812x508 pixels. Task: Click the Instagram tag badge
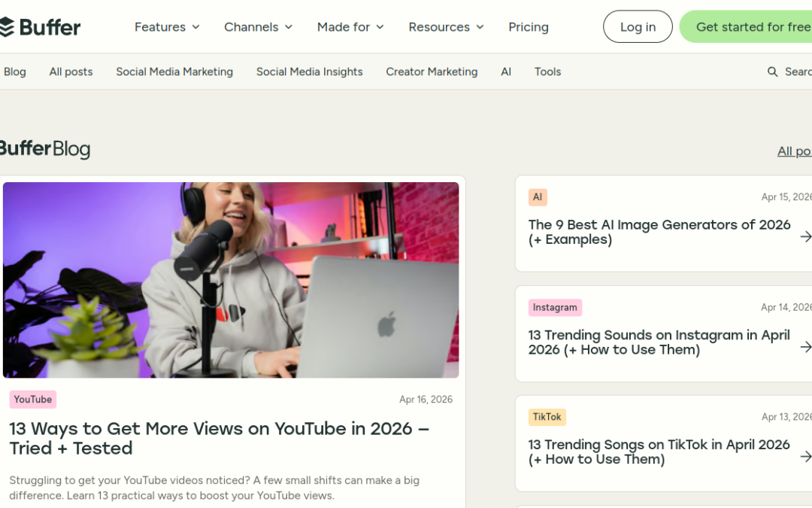(555, 307)
